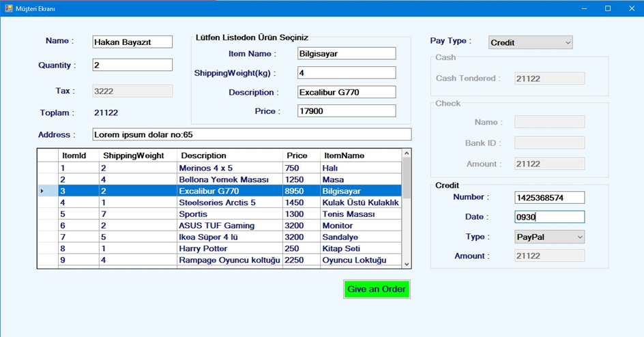The width and height of the screenshot is (644, 337).
Task: Click the Monitor item name cell
Action: pyautogui.click(x=361, y=225)
